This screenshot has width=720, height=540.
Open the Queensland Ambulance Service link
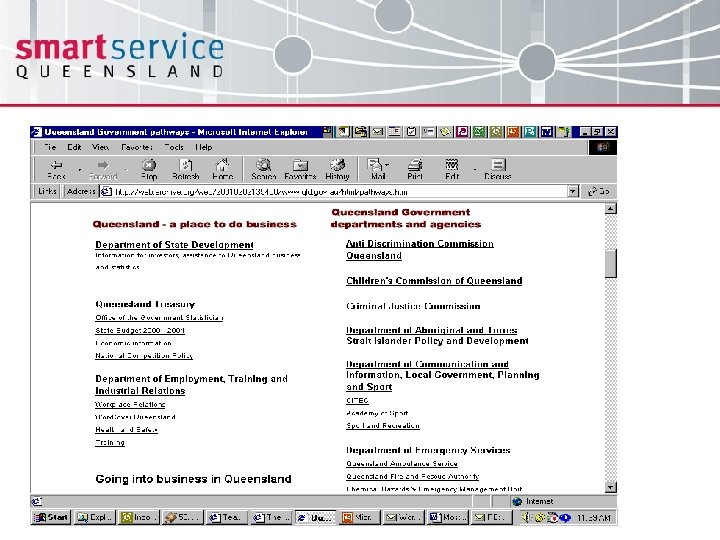402,464
